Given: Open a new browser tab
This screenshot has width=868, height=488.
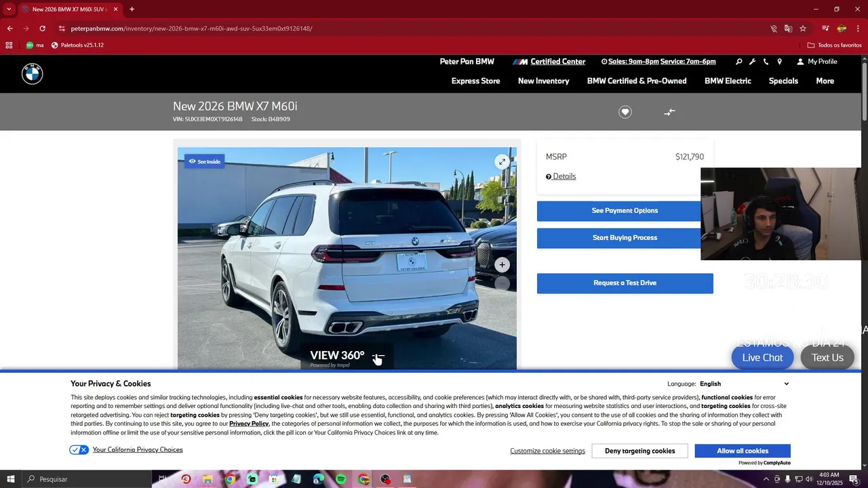Looking at the screenshot, I should [132, 9].
